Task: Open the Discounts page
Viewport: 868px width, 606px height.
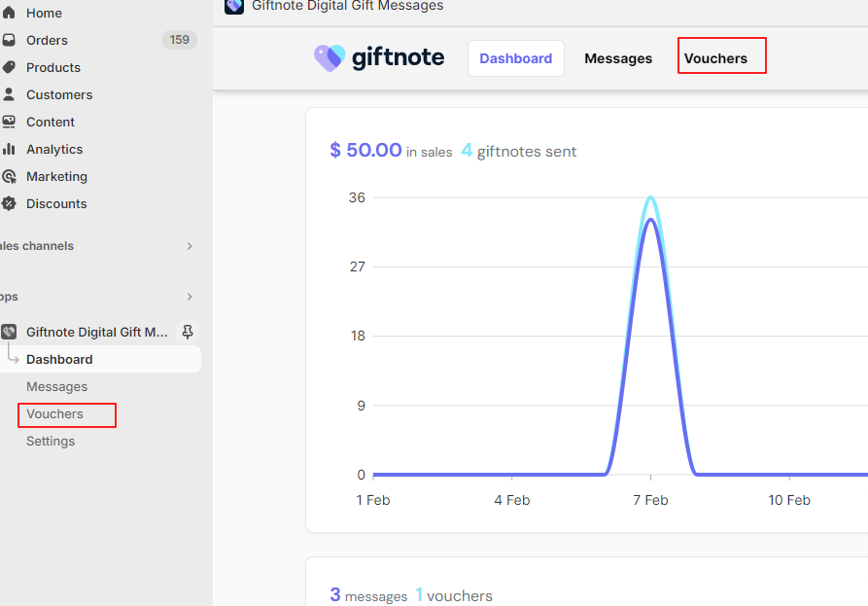Action: [56, 203]
